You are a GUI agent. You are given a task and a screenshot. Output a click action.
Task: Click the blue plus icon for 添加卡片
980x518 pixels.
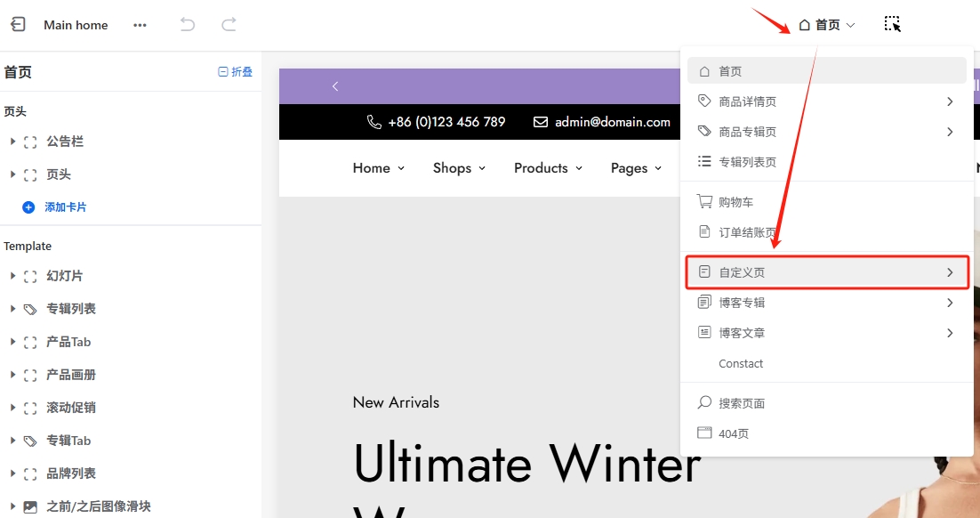[28, 206]
